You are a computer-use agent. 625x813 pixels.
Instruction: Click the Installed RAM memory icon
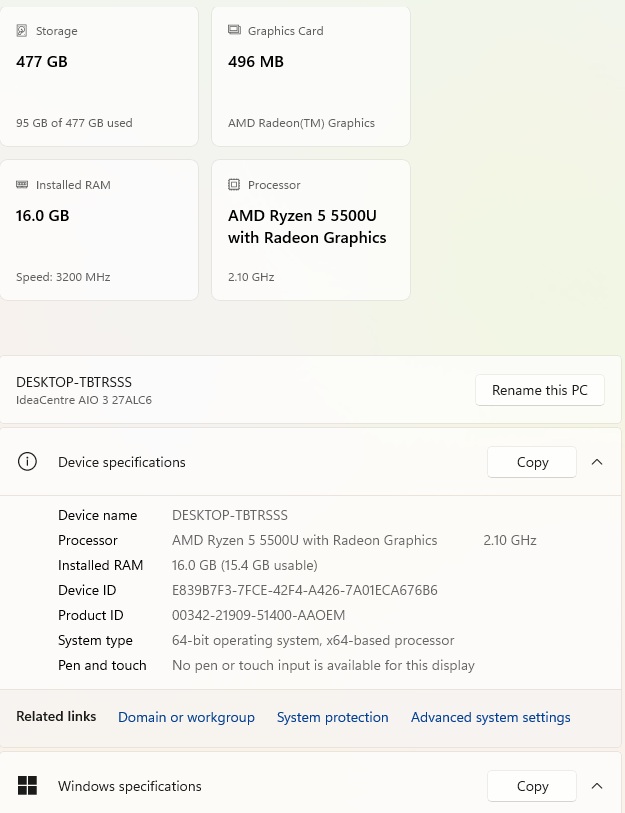[22, 185]
